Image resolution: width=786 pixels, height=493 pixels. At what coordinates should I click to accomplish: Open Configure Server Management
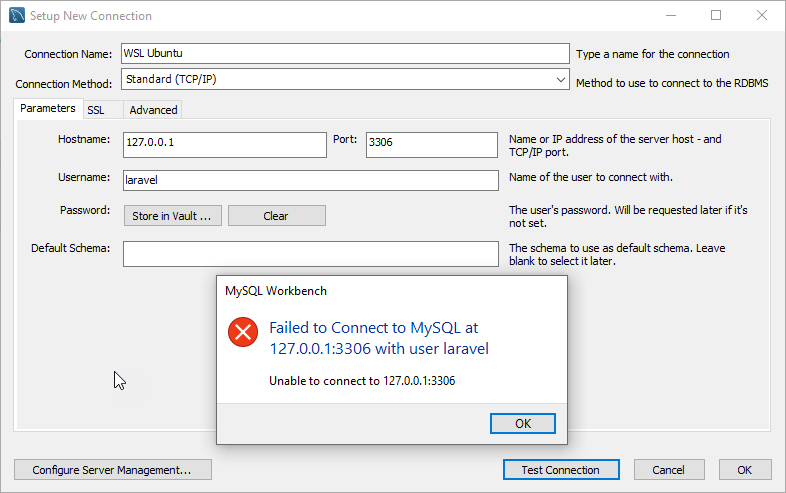(112, 470)
